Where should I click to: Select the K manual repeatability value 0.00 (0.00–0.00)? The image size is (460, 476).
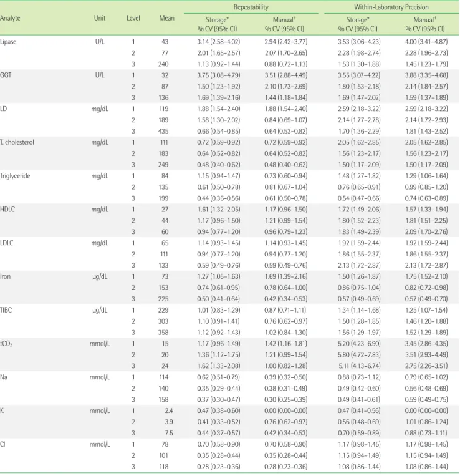285,410
